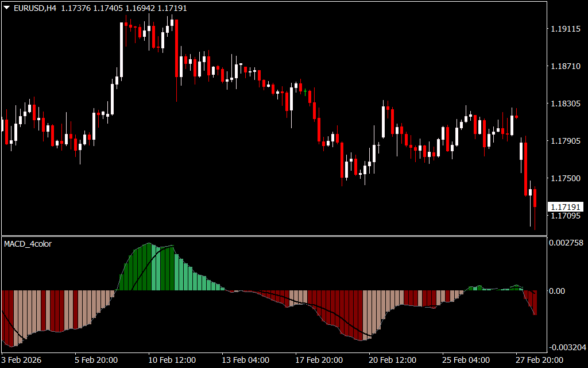The image size is (588, 368).
Task: Click the 1.17500 price scale label
Action: 565,178
